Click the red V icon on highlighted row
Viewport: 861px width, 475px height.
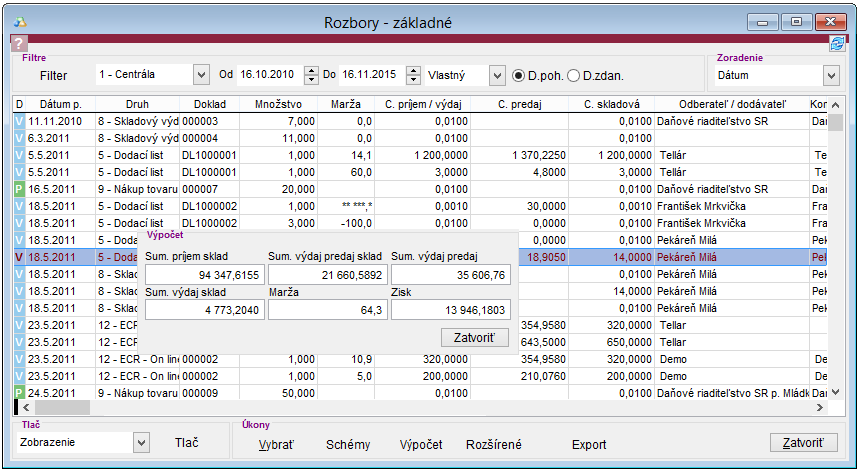19,257
